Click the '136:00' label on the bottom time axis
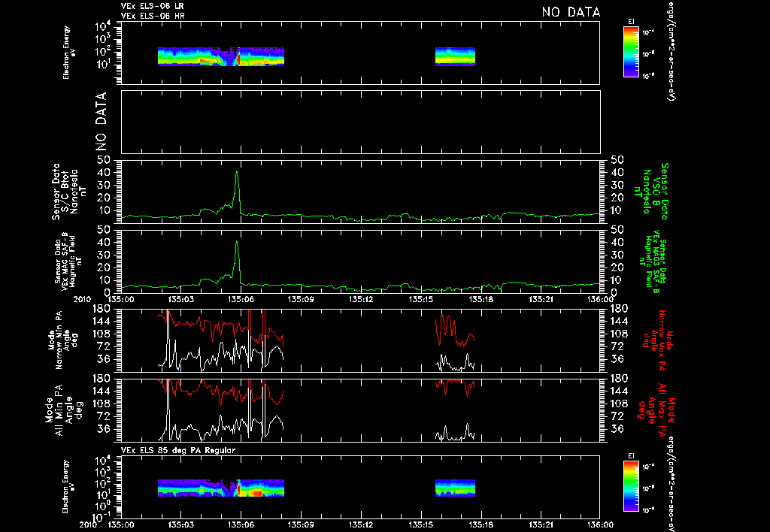 599,524
